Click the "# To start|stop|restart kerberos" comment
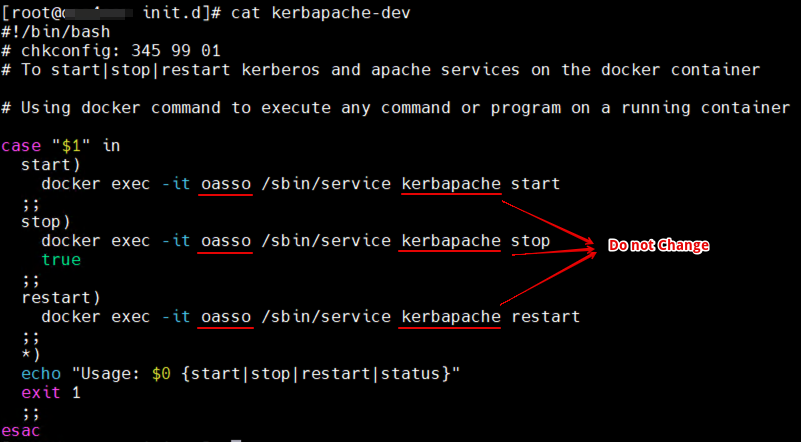This screenshot has height=442, width=801. (380, 69)
